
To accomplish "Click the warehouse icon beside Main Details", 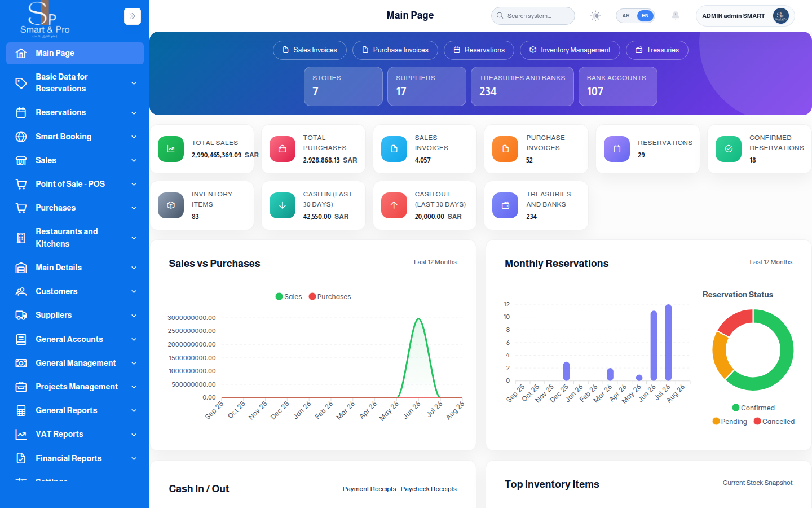I will (21, 268).
